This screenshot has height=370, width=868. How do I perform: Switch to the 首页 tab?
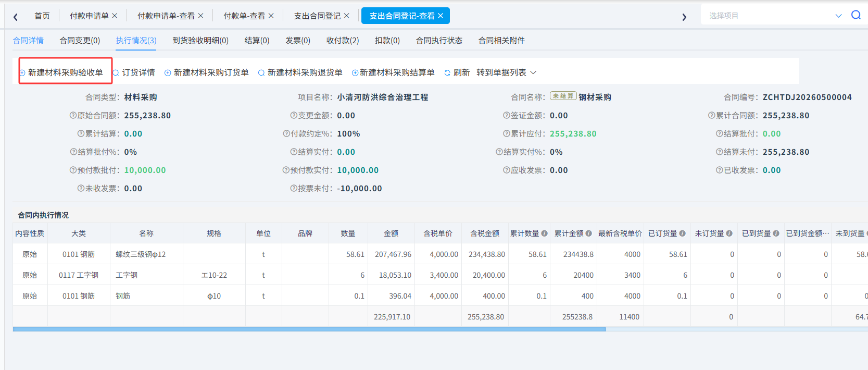42,16
